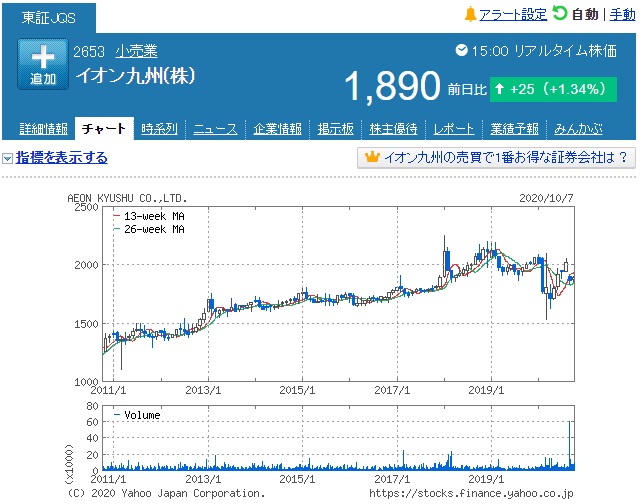Click the AEON KYUSHU CO.,LTD. chart title

pos(127,198)
